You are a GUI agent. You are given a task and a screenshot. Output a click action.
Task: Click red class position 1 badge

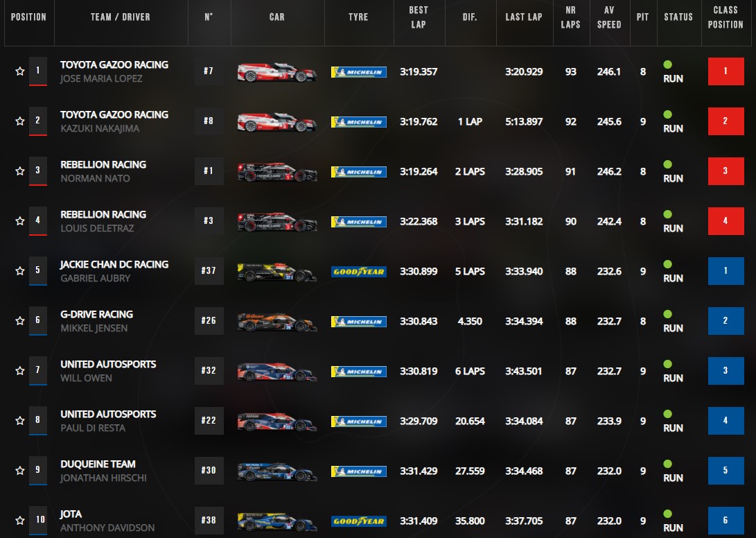[726, 71]
